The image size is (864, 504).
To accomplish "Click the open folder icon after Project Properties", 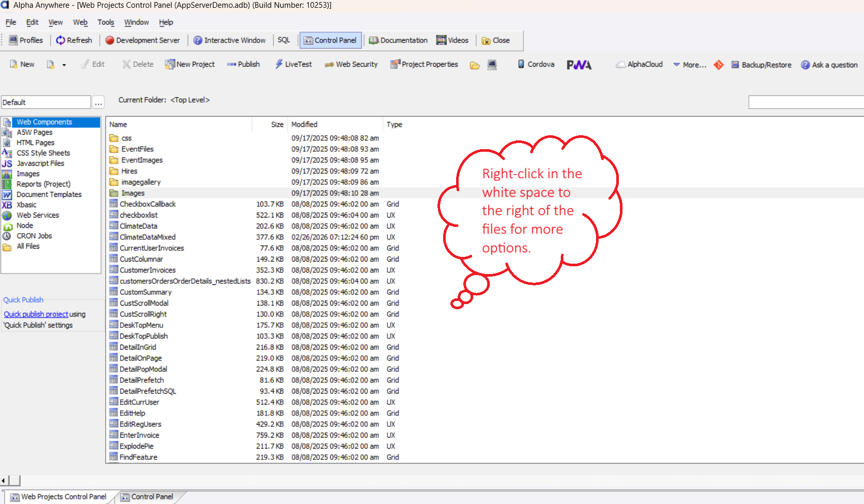I will (x=475, y=65).
